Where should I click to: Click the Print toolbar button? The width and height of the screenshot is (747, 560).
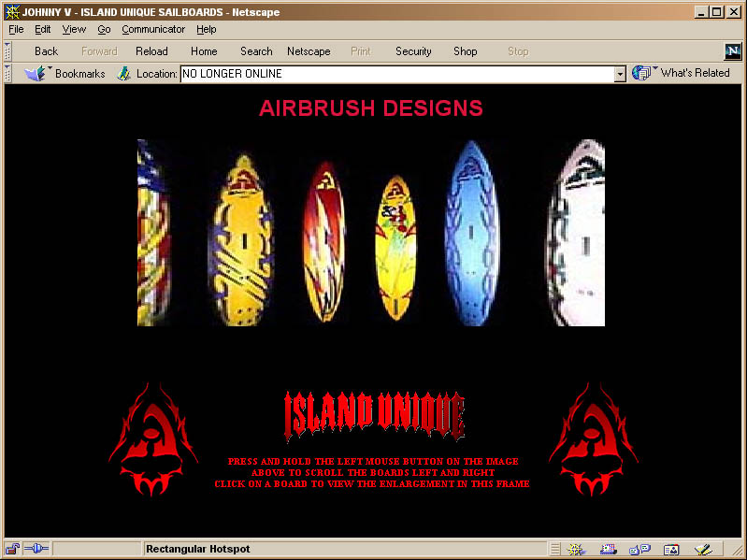click(361, 51)
